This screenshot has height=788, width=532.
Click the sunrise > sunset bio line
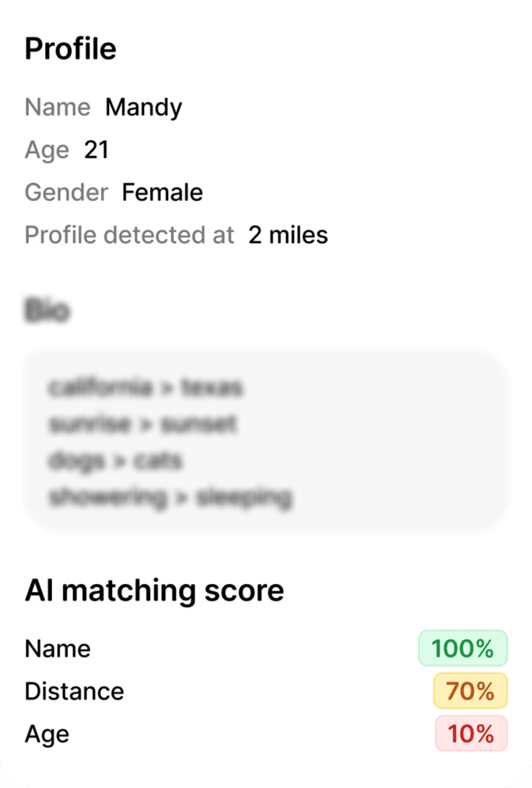(x=143, y=425)
